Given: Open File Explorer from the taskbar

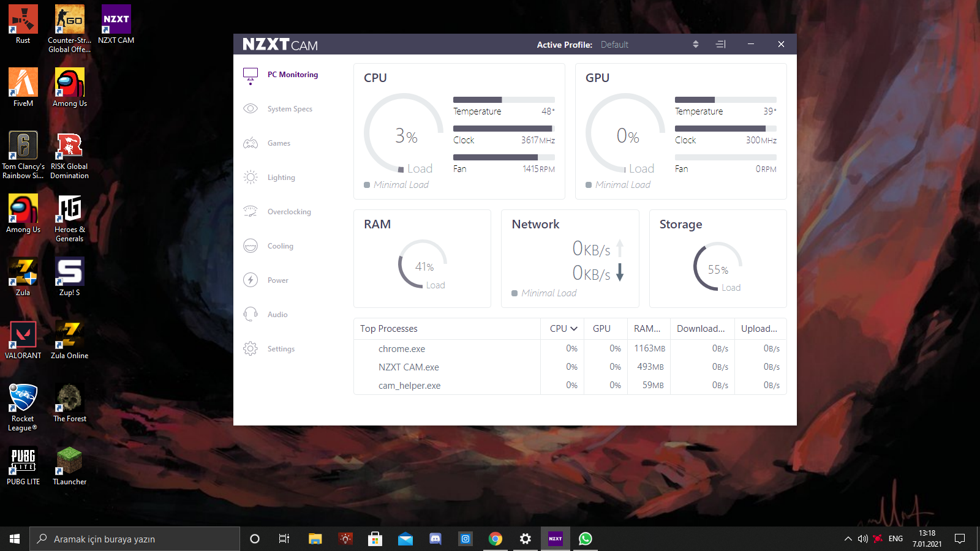Looking at the screenshot, I should click(x=315, y=539).
